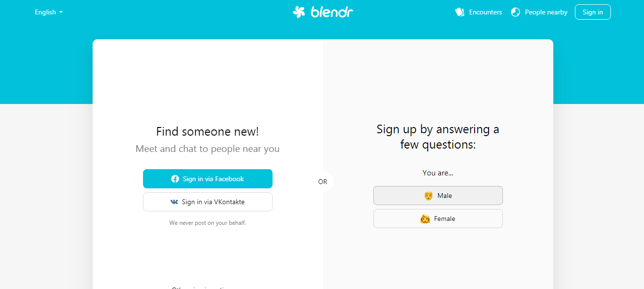
Task: Click the Facebook icon on the sign-in button
Action: (175, 178)
